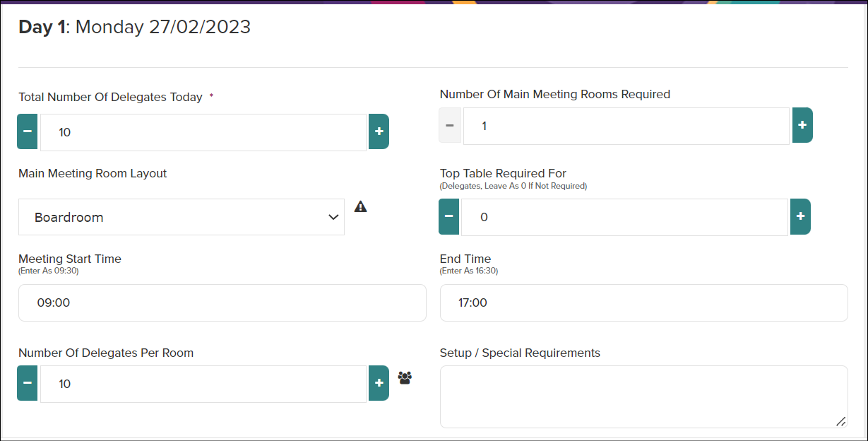Decrease Top Table Required For value

448,216
